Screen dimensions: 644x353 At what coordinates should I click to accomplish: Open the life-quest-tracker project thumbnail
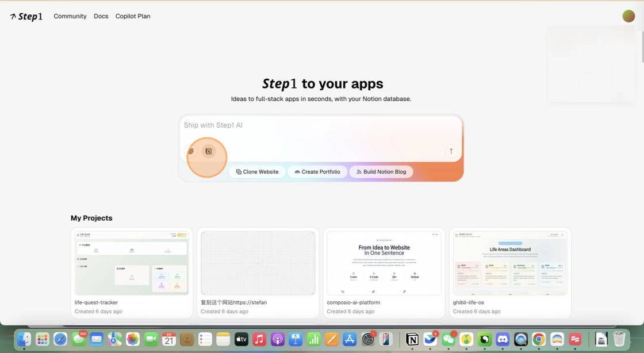[132, 263]
